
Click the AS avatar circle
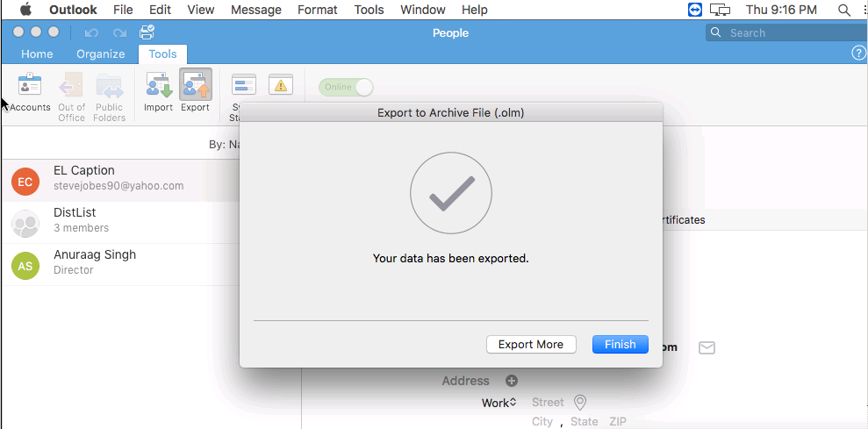[25, 266]
